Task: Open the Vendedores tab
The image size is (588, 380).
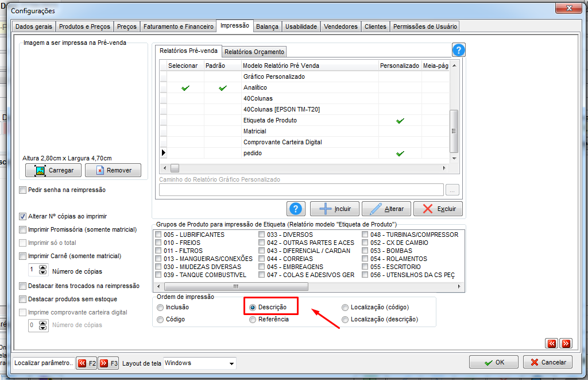Action: click(341, 26)
